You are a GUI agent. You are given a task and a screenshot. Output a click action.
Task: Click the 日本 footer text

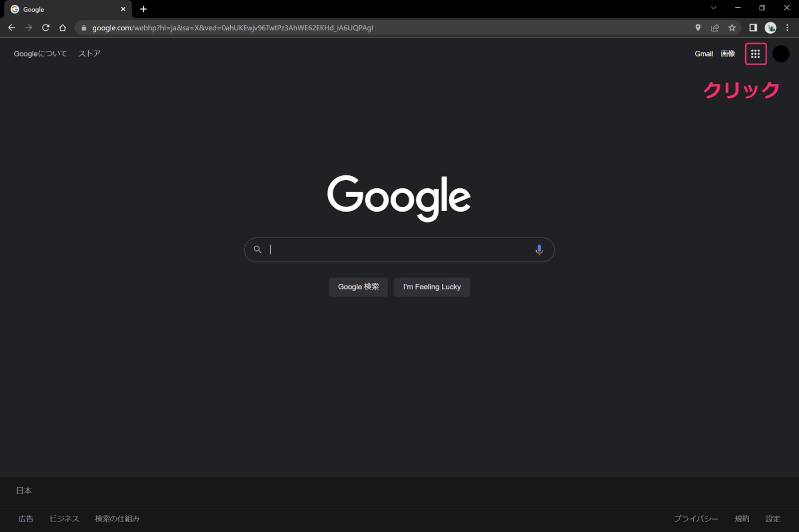[x=24, y=491]
